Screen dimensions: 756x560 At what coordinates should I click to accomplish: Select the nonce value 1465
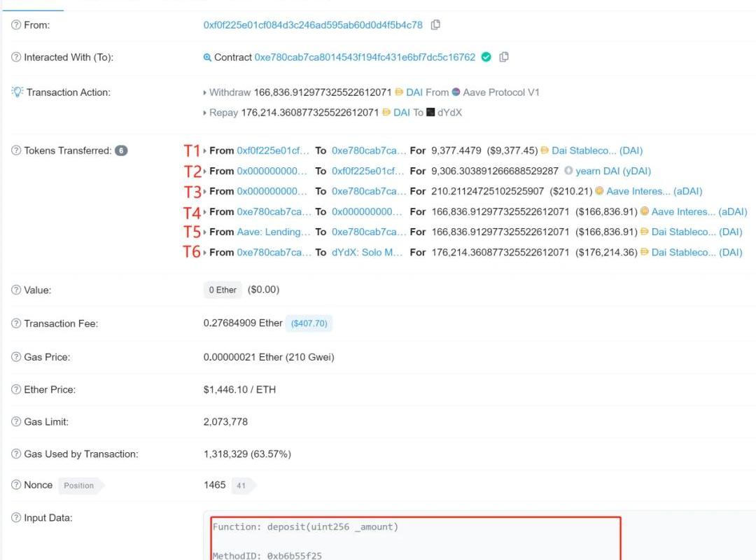[215, 485]
